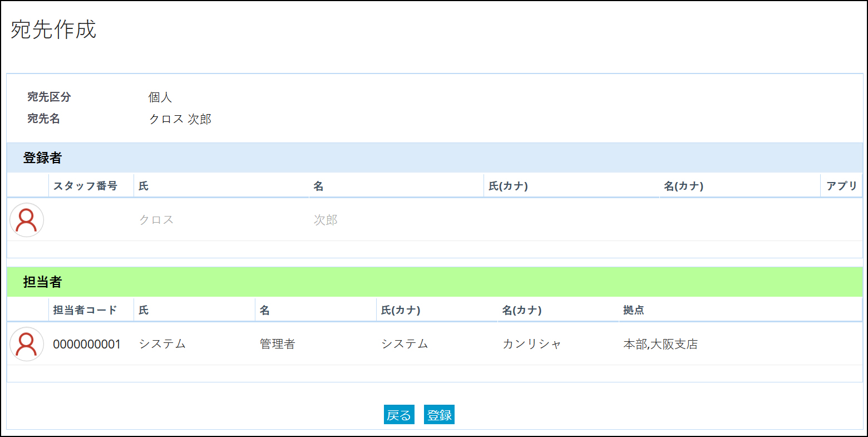Click the アプリ column header
The image size is (868, 437).
[841, 186]
